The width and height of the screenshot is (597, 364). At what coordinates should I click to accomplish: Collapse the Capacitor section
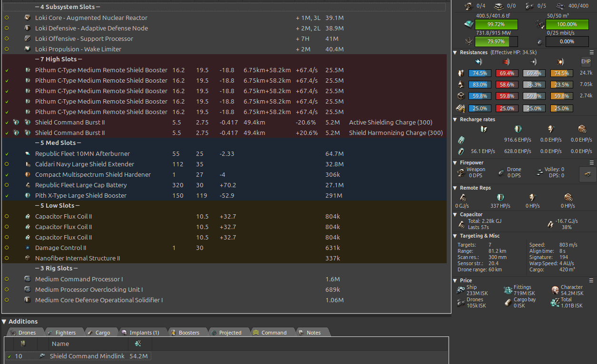456,214
